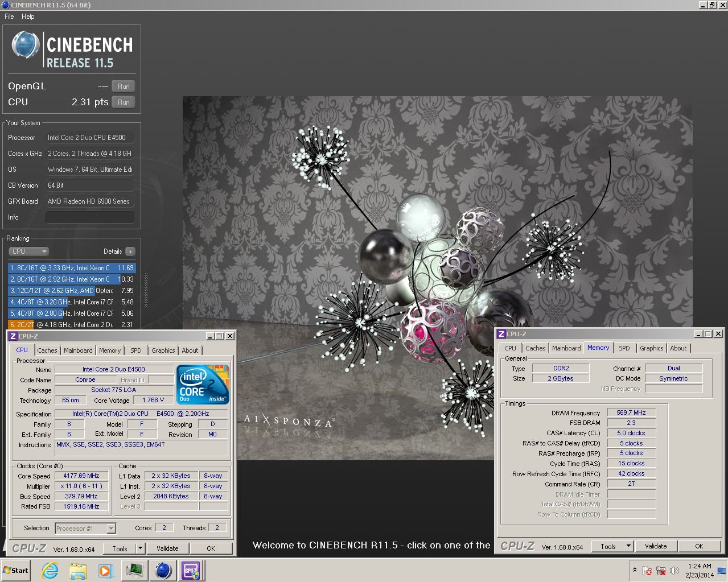The height and width of the screenshot is (582, 728).
Task: Open the File menu in Cinebench
Action: (x=9, y=16)
